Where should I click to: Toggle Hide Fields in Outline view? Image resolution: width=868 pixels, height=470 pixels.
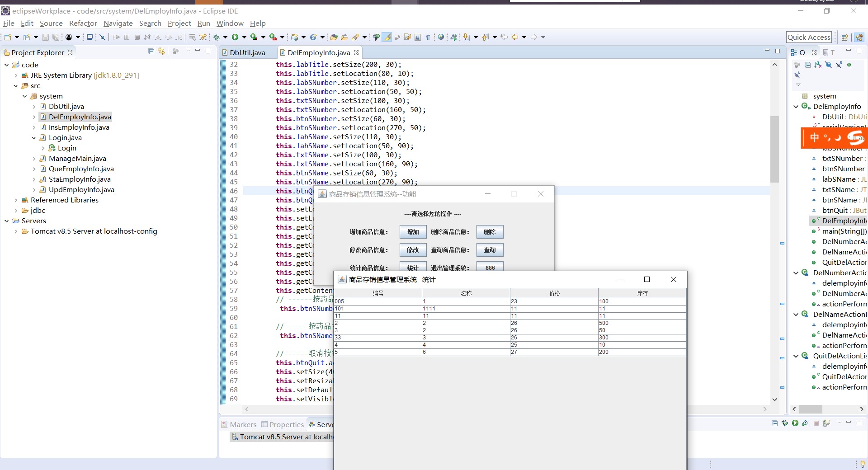click(828, 65)
